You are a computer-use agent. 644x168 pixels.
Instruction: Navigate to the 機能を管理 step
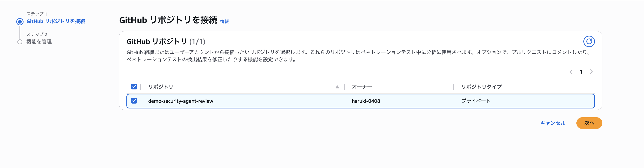[39, 42]
